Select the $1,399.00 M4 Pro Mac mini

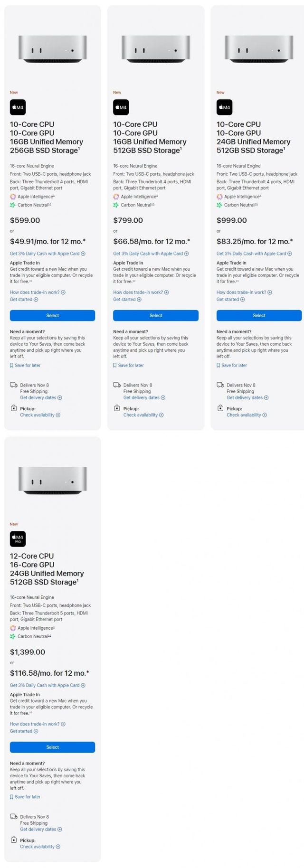(x=52, y=747)
